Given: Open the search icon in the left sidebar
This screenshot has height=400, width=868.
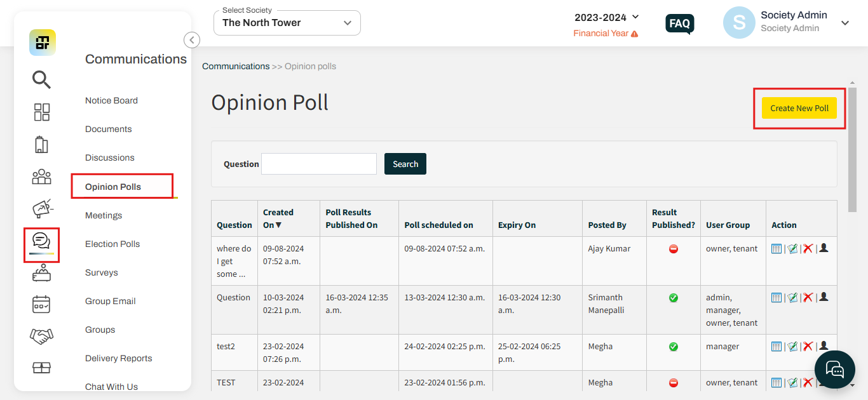Looking at the screenshot, I should click(41, 80).
